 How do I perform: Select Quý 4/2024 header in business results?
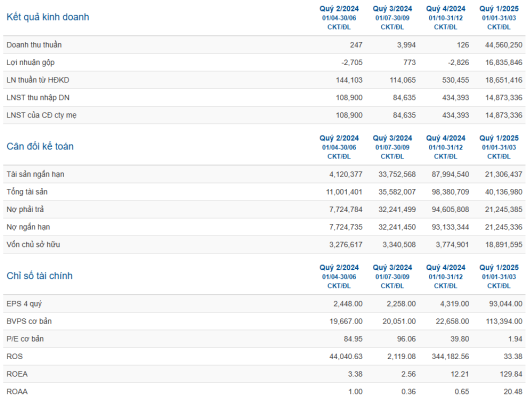[445, 9]
